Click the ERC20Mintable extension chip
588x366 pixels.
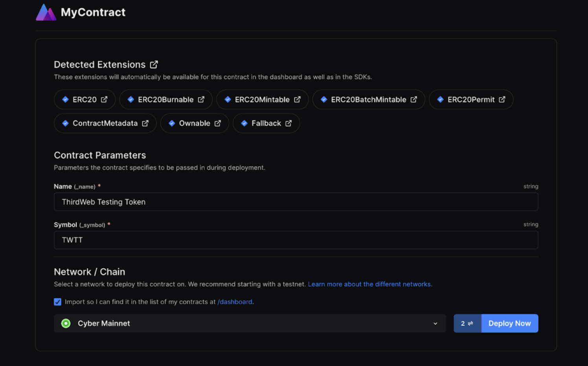click(x=262, y=100)
